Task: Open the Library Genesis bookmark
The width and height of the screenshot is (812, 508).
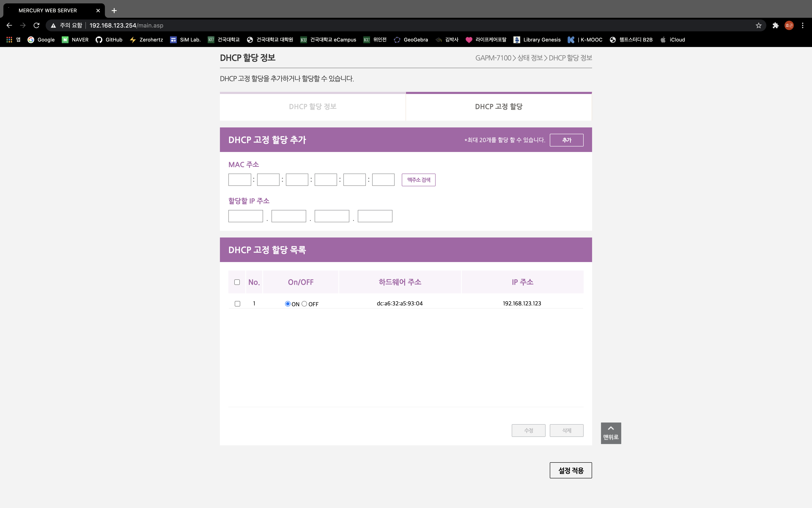Action: click(537, 40)
